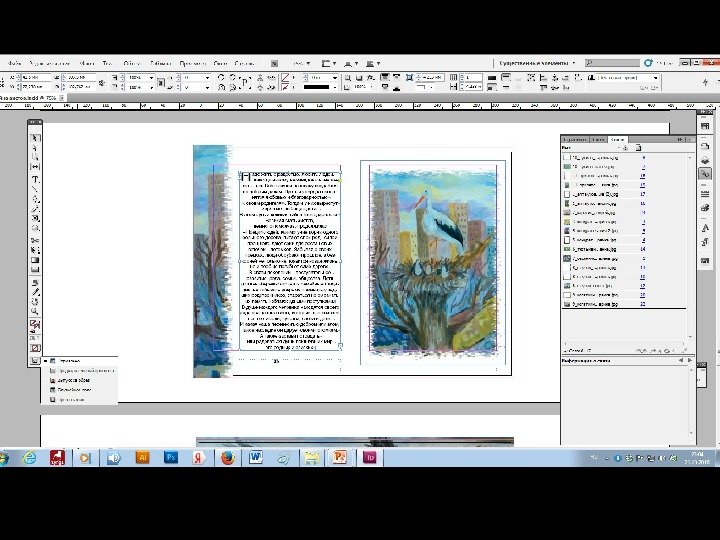Image resolution: width=720 pixels, height=540 pixels.
Task: Choose Slug (Служебное поле) screen mode
Action: point(79,390)
